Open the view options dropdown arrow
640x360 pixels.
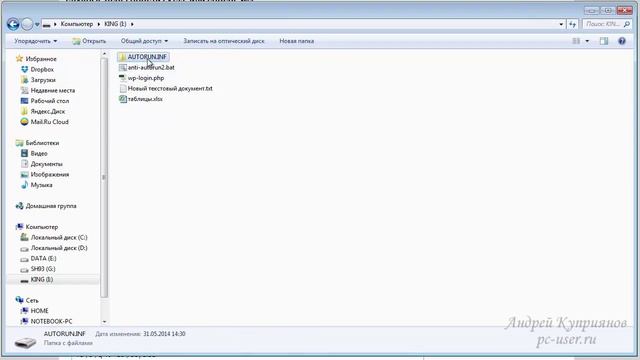click(x=587, y=41)
